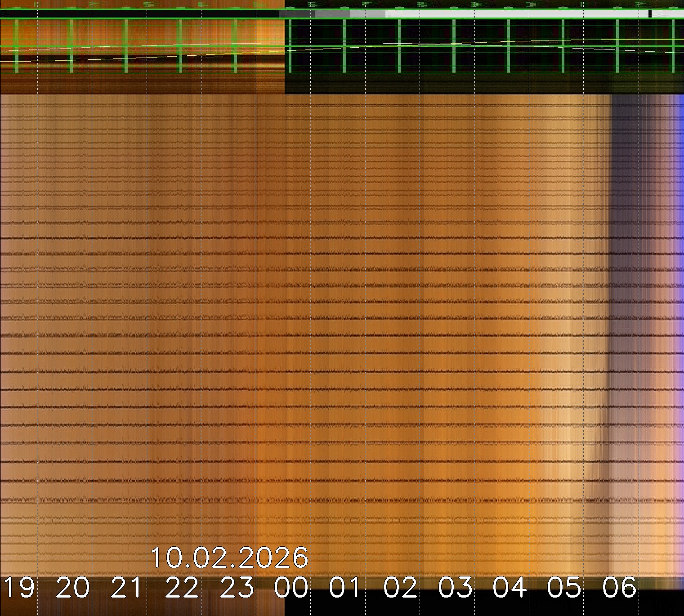This screenshot has width=684, height=616.
Task: Click the 20 hour label
Action: click(x=73, y=588)
